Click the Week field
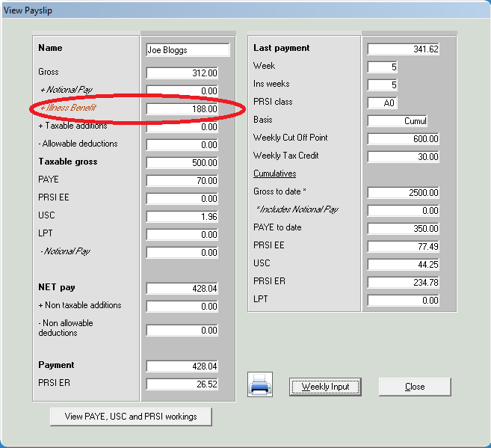This screenshot has width=491, height=448. 383,67
